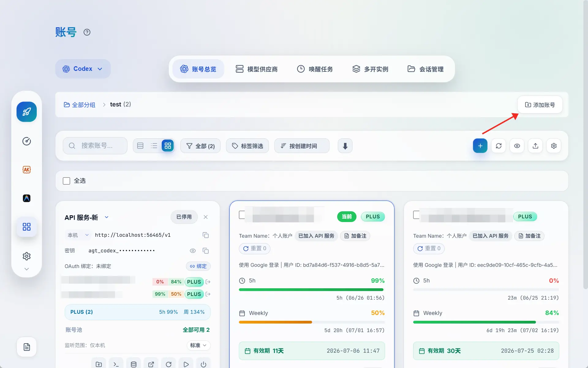Select the 多开实例 tab

click(x=370, y=69)
